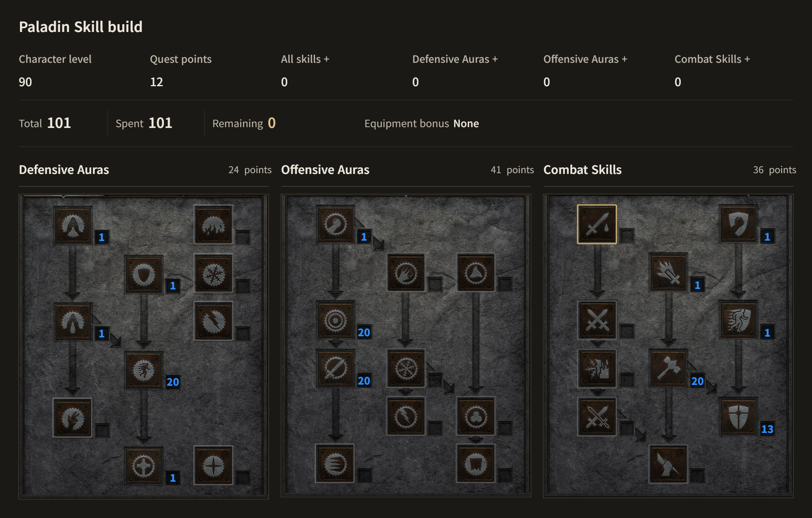Click the 'Remaining 0' points text
The width and height of the screenshot is (812, 518).
[244, 123]
